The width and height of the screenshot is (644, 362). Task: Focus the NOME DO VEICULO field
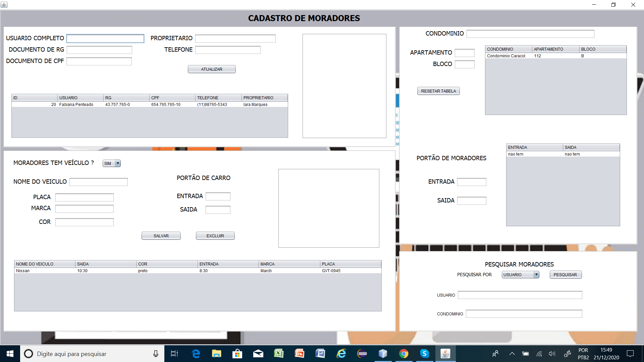(99, 182)
